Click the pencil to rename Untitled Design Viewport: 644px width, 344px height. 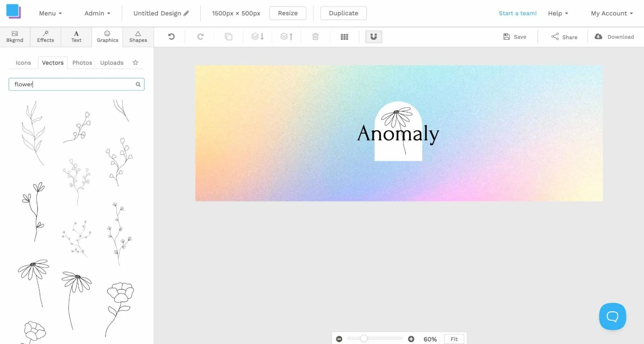click(186, 13)
